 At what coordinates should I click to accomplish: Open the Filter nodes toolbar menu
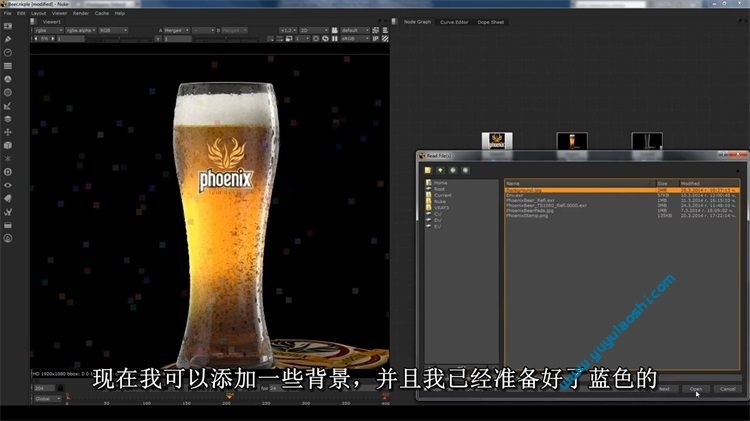8,92
